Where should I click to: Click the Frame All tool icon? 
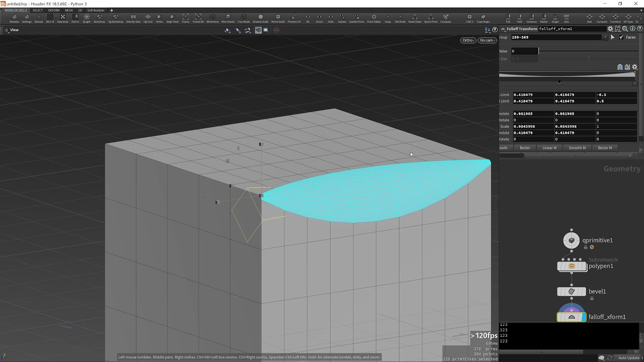198,18
